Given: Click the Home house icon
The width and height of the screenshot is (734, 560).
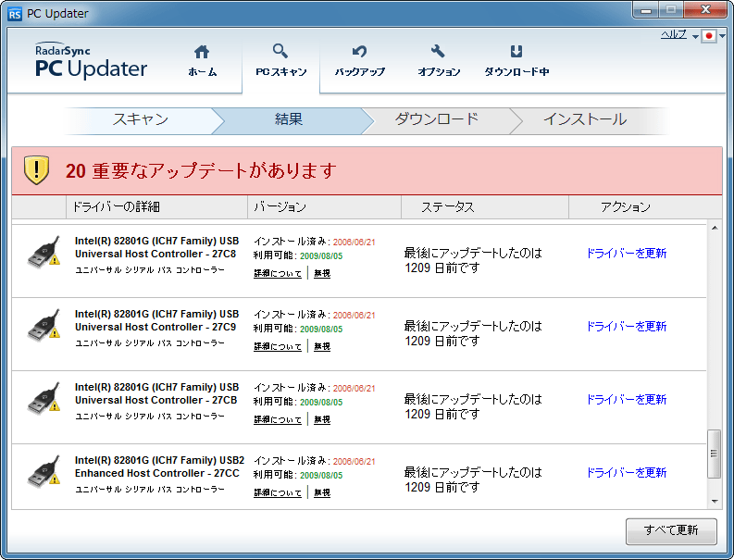Looking at the screenshot, I should pos(202,52).
